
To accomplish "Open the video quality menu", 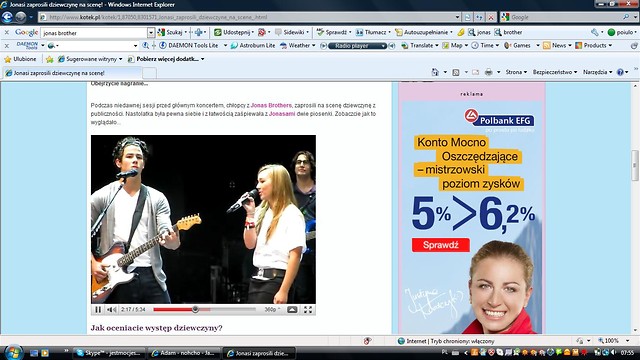I will (272, 310).
